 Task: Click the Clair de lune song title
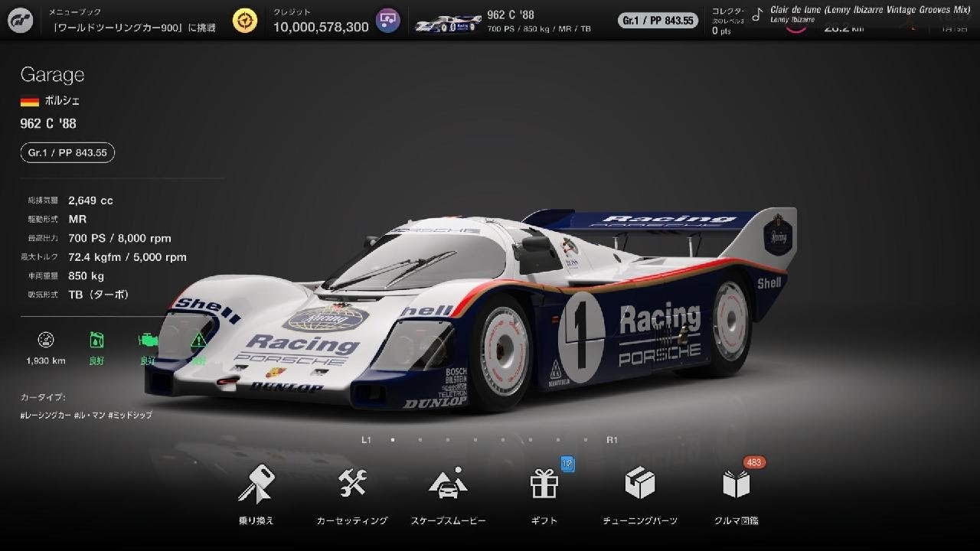click(x=870, y=9)
